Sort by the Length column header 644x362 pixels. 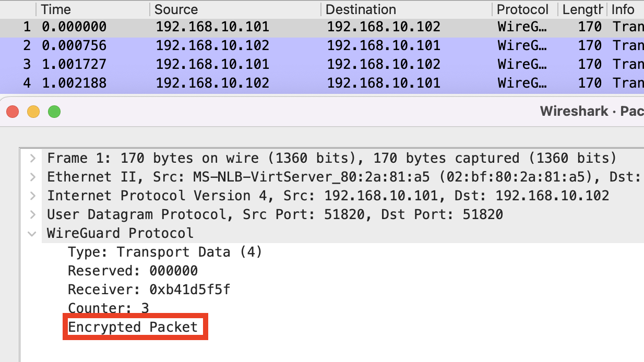[582, 9]
